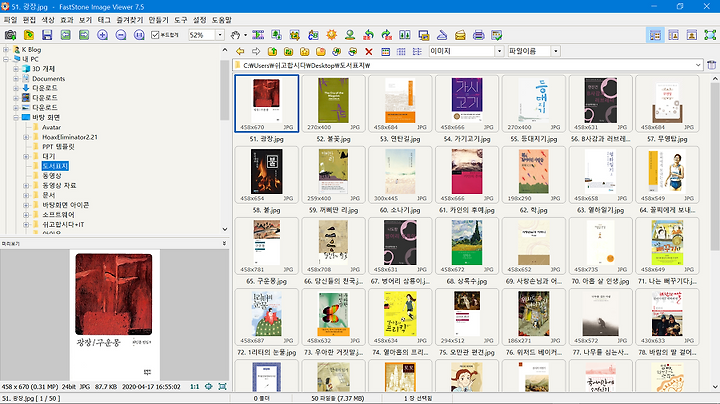The height and width of the screenshot is (404, 720).
Task: Select the PPT 템플릿 folder in tree
Action: [58, 147]
